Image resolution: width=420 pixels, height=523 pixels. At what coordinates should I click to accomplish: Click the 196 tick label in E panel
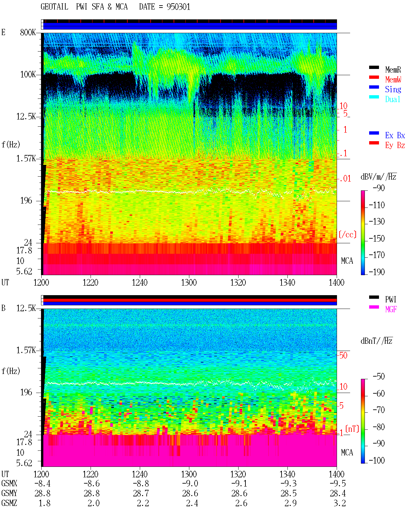tap(26, 201)
